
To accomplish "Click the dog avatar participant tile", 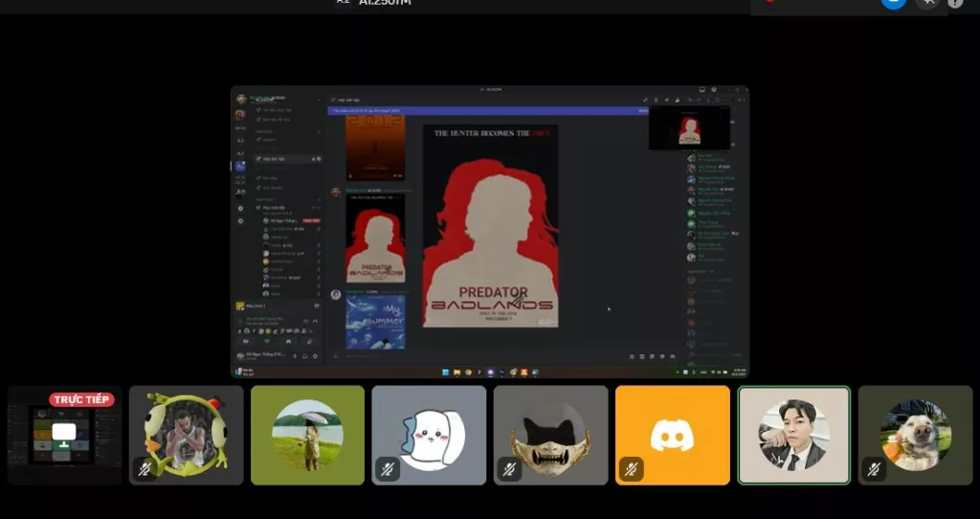I will [915, 434].
